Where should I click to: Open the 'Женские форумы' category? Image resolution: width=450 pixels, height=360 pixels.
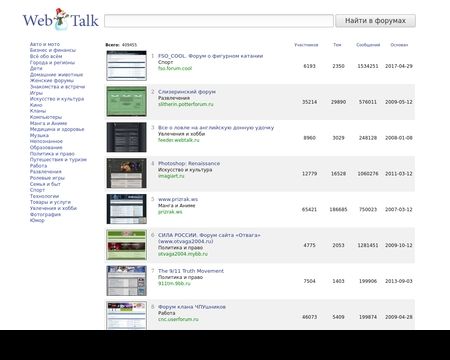coord(52,80)
